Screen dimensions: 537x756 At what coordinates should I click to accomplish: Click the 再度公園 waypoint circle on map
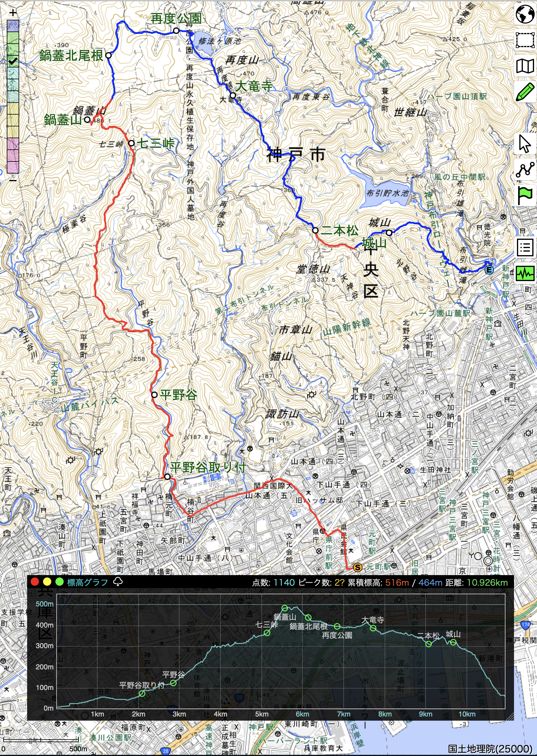point(176,31)
